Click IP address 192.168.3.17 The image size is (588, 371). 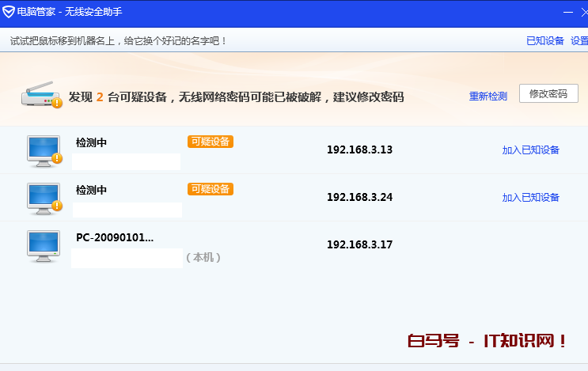coord(359,244)
